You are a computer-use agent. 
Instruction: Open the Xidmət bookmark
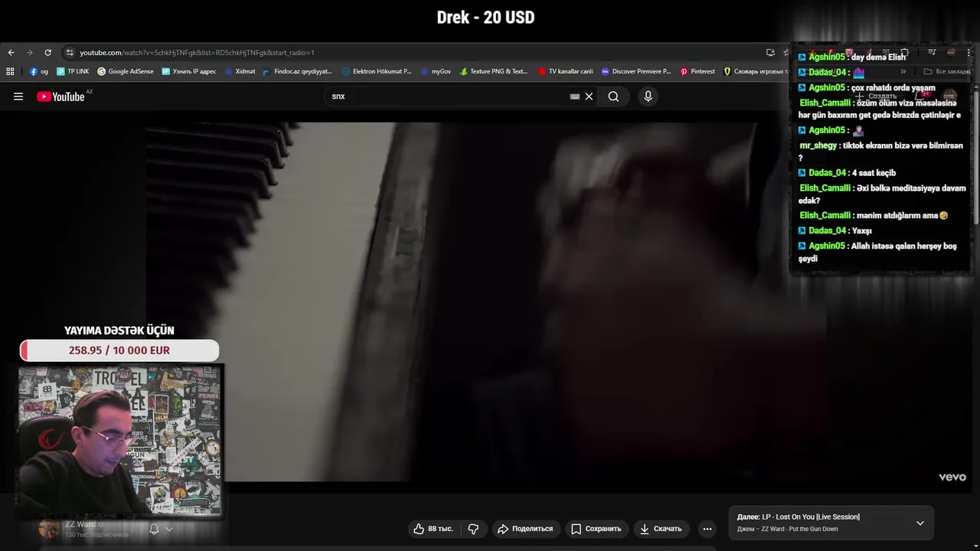pyautogui.click(x=240, y=71)
